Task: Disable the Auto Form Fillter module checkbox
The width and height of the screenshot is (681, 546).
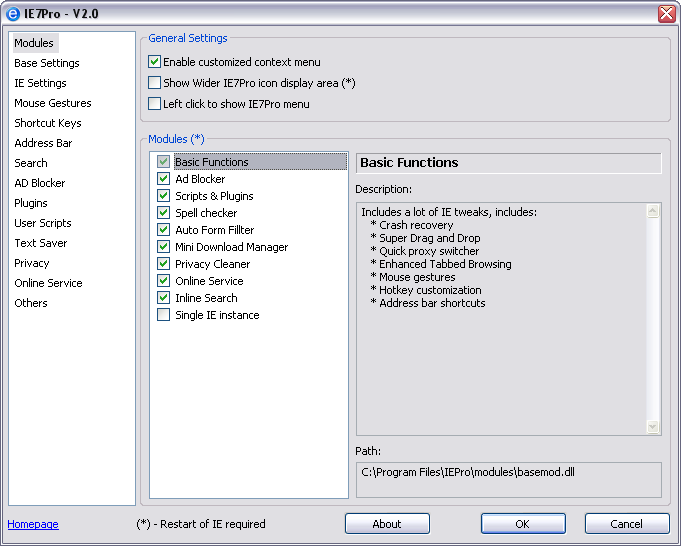Action: [163, 229]
